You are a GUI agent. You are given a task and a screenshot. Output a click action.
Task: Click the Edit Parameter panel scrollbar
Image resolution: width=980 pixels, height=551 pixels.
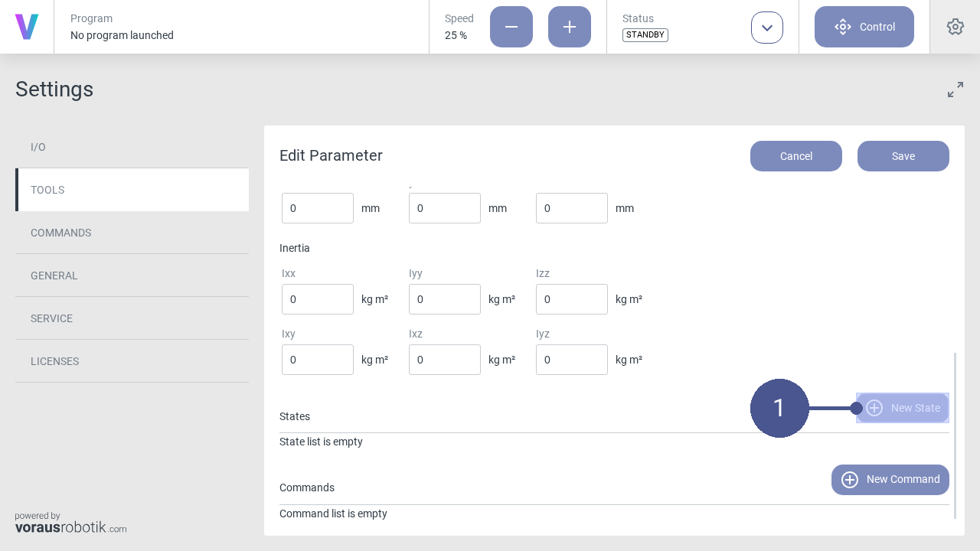955,435
